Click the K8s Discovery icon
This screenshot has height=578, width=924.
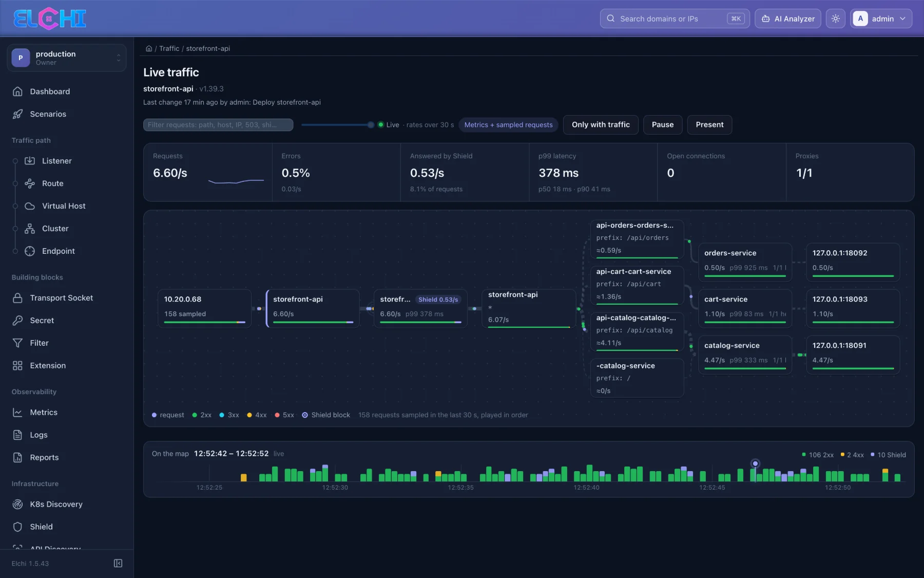[x=17, y=505]
